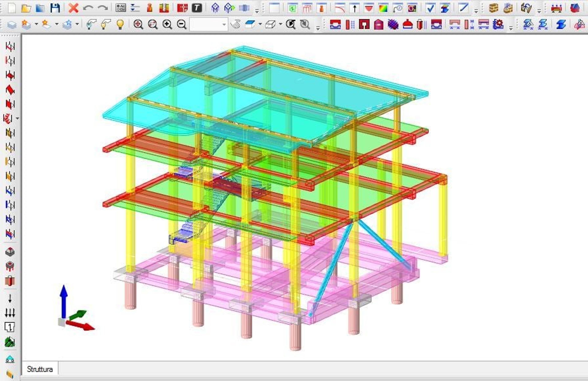Screen dimensions: 588x381
Task: Create a new blank document
Action: [x=11, y=8]
